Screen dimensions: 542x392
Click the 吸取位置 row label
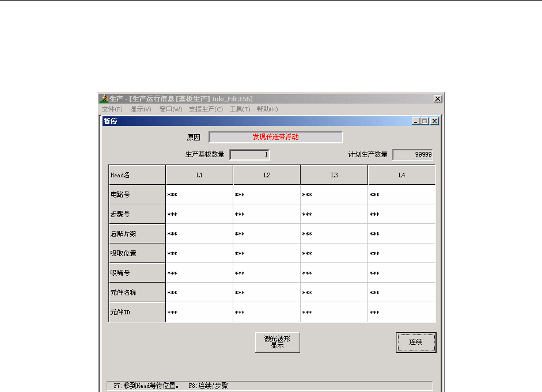(x=137, y=253)
